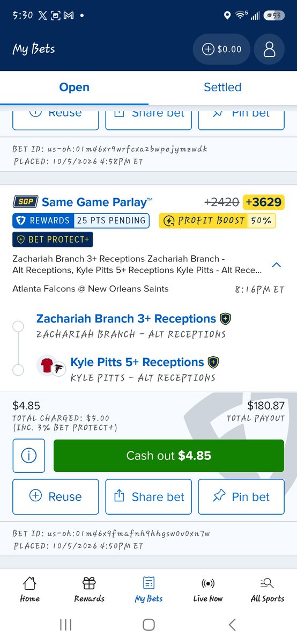This screenshot has height=644, width=297.
Task: Open the user account profile icon
Action: (x=269, y=49)
